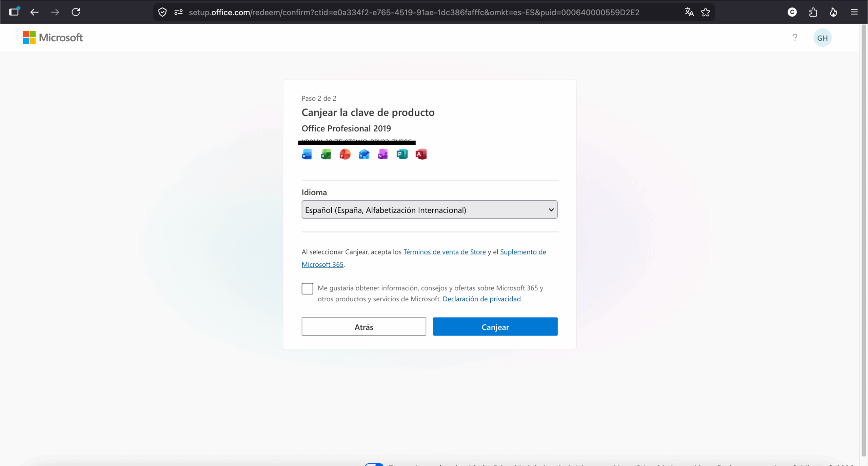Click the 'Canjear la clave de producto' heading
868x466 pixels.
pos(368,113)
